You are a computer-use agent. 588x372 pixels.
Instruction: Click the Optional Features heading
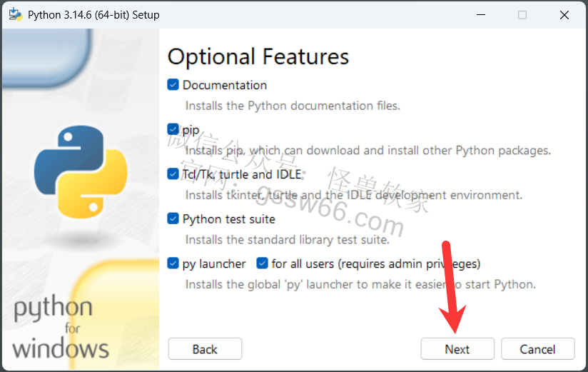tap(258, 57)
